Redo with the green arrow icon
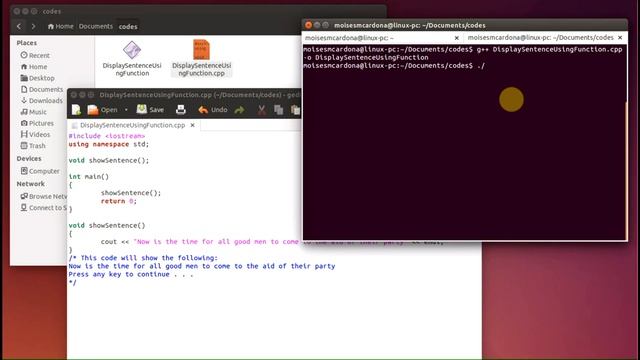Image resolution: width=640 pixels, height=360 pixels. tap(240, 109)
